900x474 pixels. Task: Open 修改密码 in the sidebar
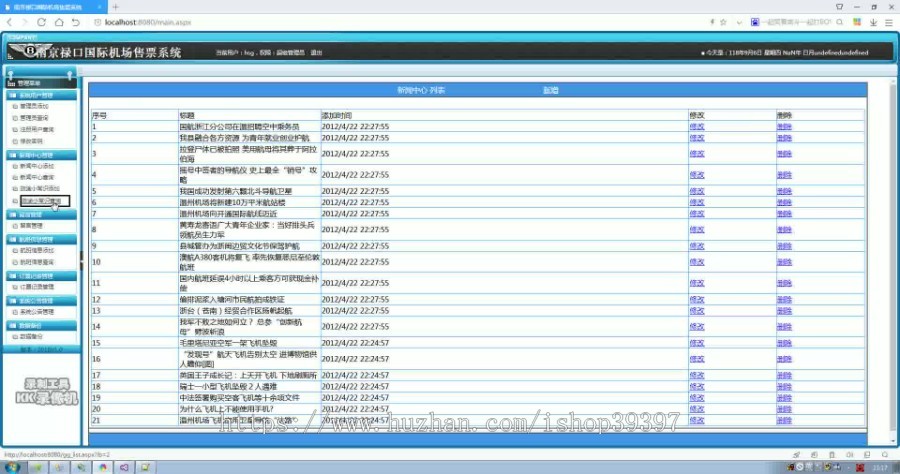(x=31, y=141)
